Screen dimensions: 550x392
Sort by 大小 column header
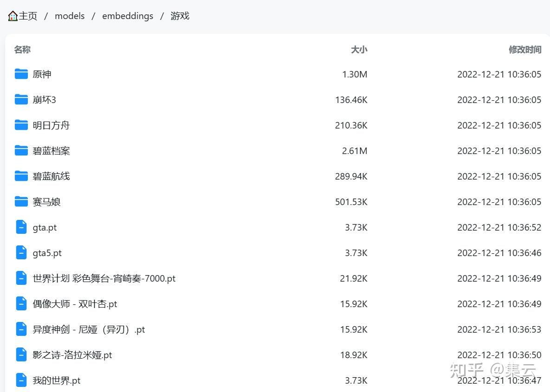point(359,50)
